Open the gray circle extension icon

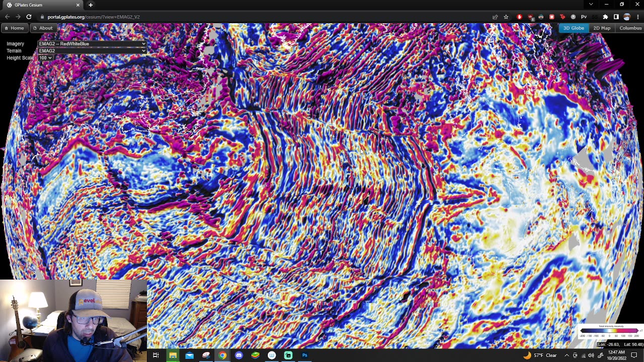573,17
